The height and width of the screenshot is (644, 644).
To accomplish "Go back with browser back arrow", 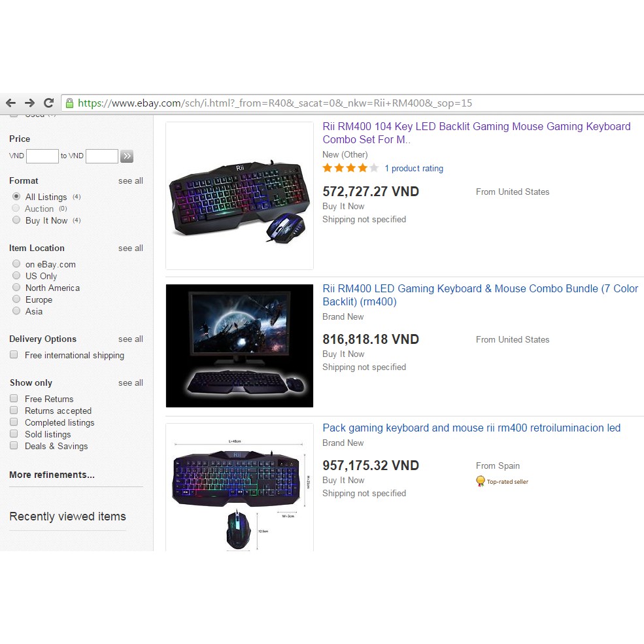I will (10, 103).
